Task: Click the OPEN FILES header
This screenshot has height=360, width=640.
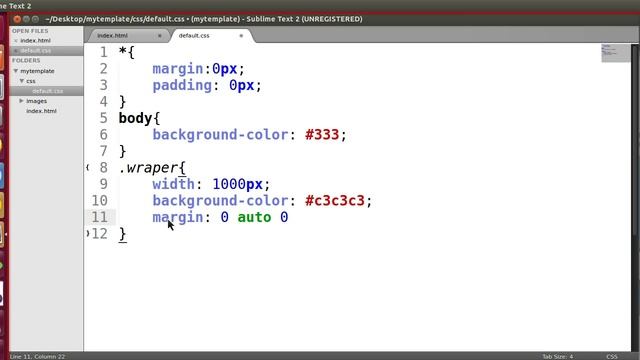Action: (30, 31)
